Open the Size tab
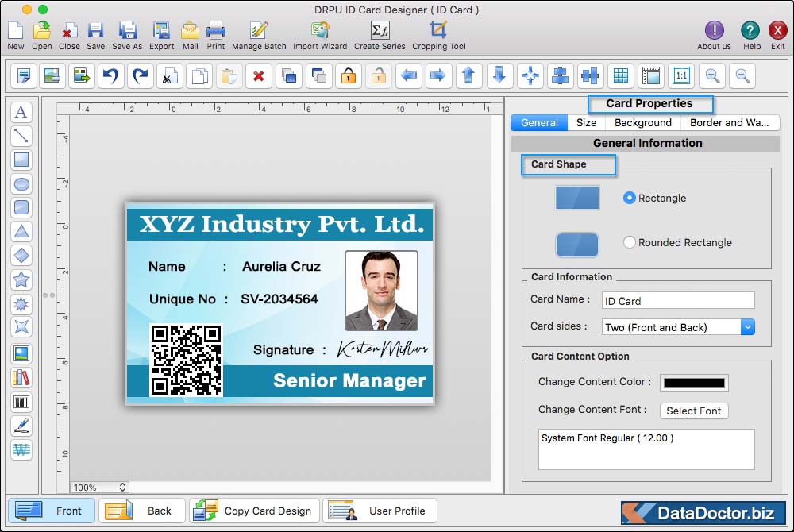Screen dimensions: 794x532 pos(586,123)
